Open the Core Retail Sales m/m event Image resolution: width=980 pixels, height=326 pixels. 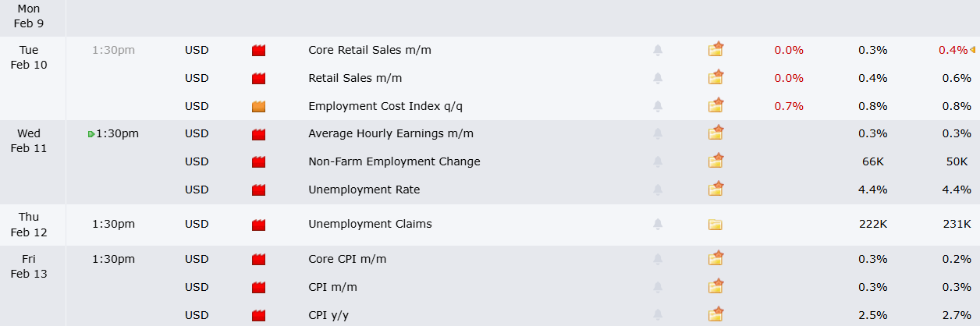(369, 50)
